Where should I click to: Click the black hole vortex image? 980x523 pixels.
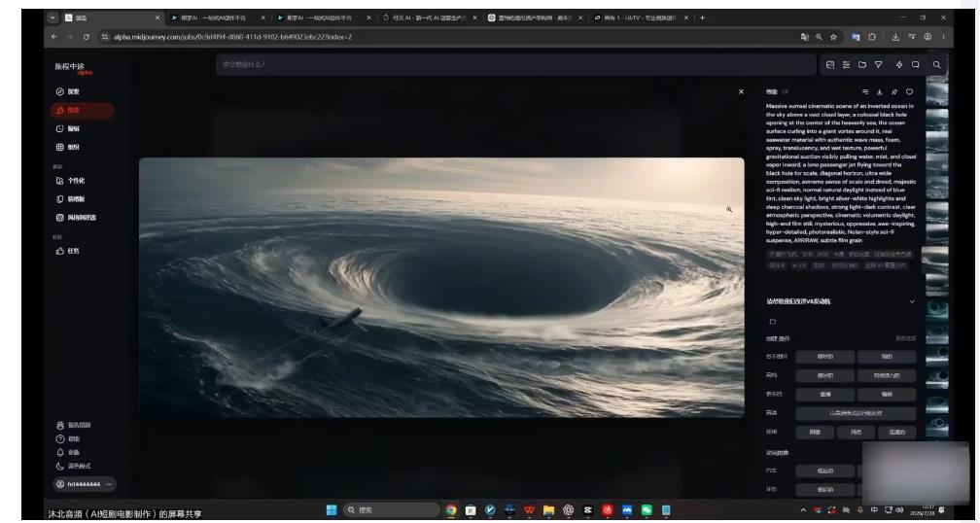[441, 288]
